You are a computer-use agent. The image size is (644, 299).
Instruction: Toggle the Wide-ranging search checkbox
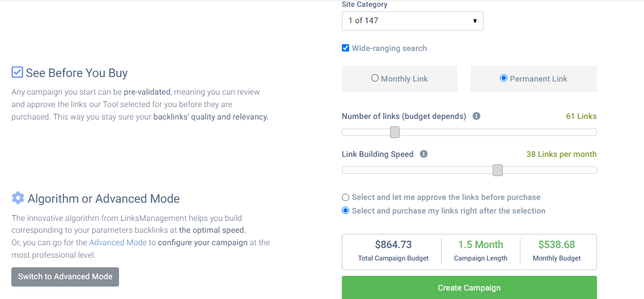[x=345, y=48]
